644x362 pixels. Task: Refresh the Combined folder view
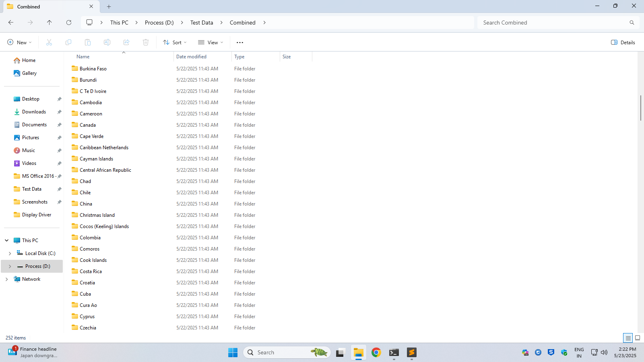[69, 23]
